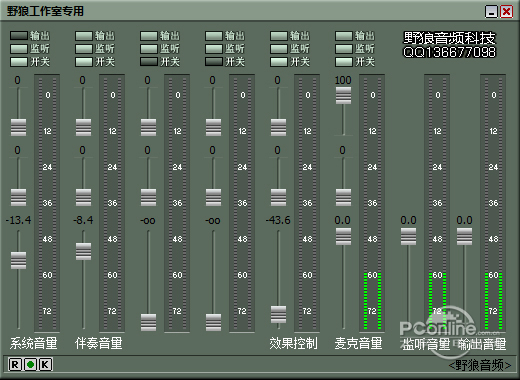Enable 开关 on the channel left of 效果控制

(214, 62)
